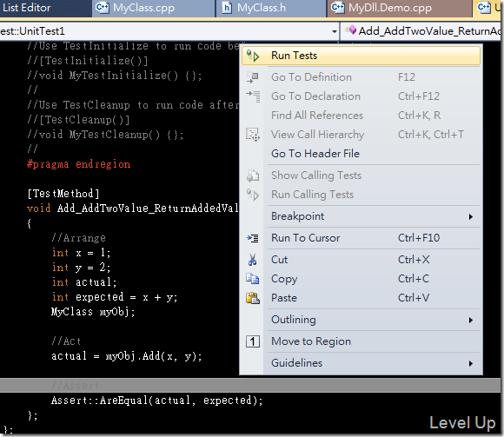Select Show Calling Tests
This screenshot has height=437, width=504.
[x=361, y=175]
